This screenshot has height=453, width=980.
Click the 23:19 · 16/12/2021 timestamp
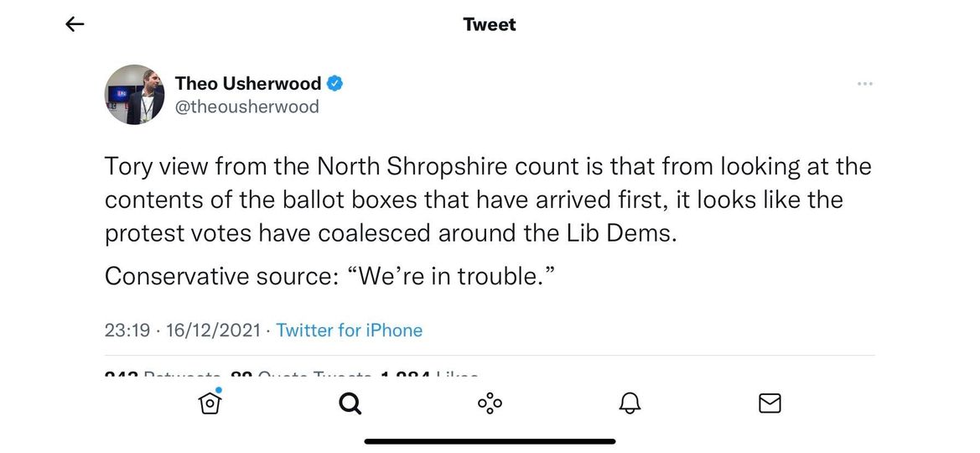(183, 331)
